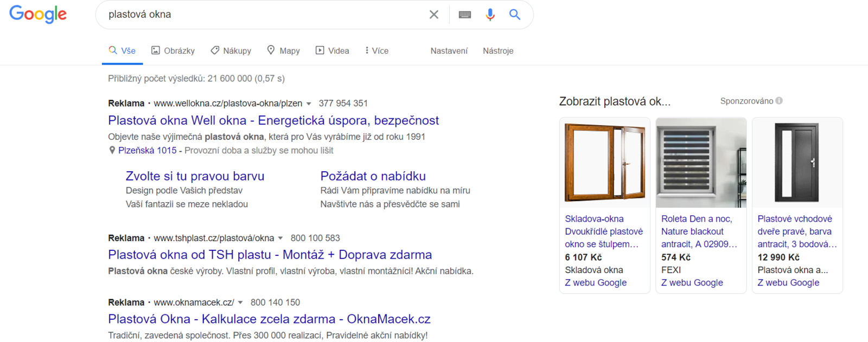
Task: Open Plastové vchodové dveře product title
Action: pyautogui.click(x=797, y=231)
